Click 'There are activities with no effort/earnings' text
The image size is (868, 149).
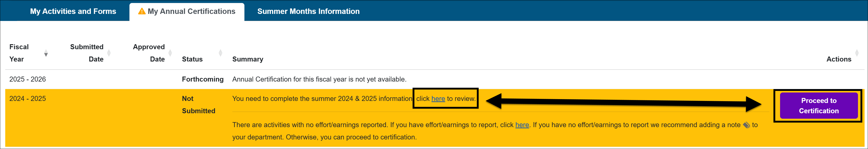tap(495, 131)
